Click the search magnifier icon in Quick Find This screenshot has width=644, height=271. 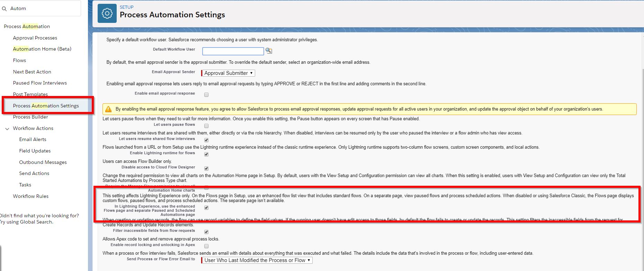(x=4, y=9)
